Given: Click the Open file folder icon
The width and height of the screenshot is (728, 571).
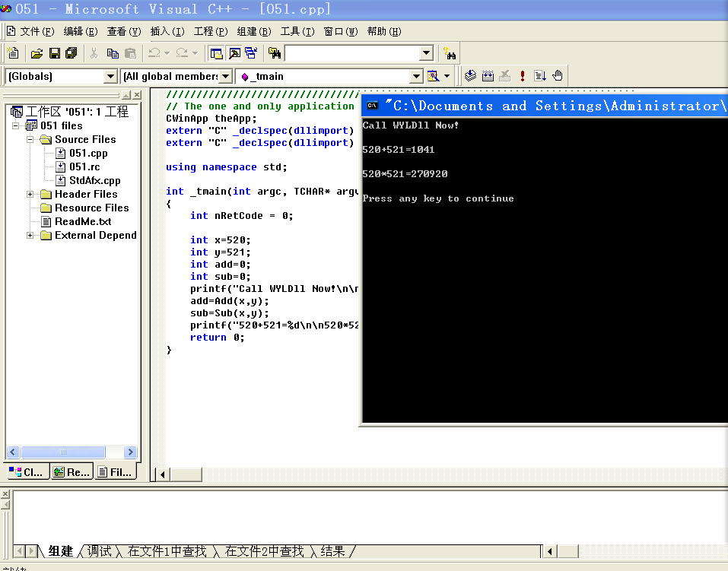Looking at the screenshot, I should point(37,53).
